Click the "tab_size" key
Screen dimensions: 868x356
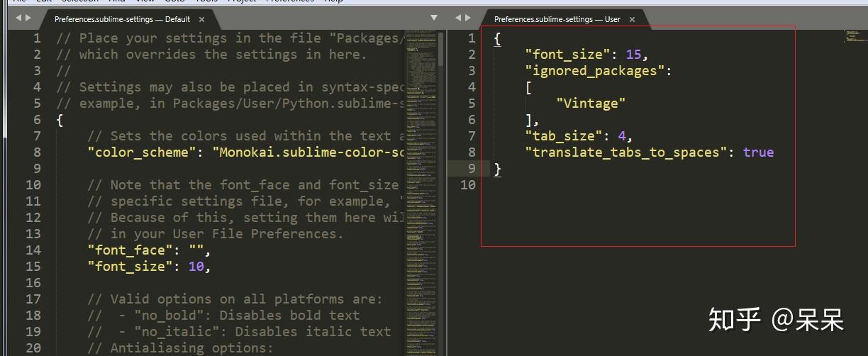click(564, 135)
